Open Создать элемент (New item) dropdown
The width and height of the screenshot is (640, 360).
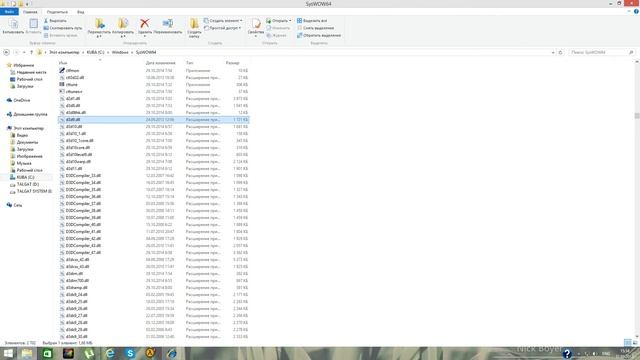(223, 20)
